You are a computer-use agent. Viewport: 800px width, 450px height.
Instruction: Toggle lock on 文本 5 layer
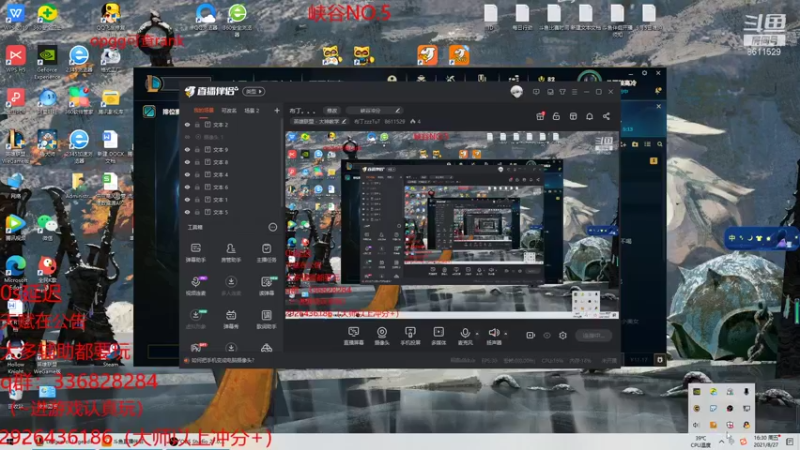(197, 212)
